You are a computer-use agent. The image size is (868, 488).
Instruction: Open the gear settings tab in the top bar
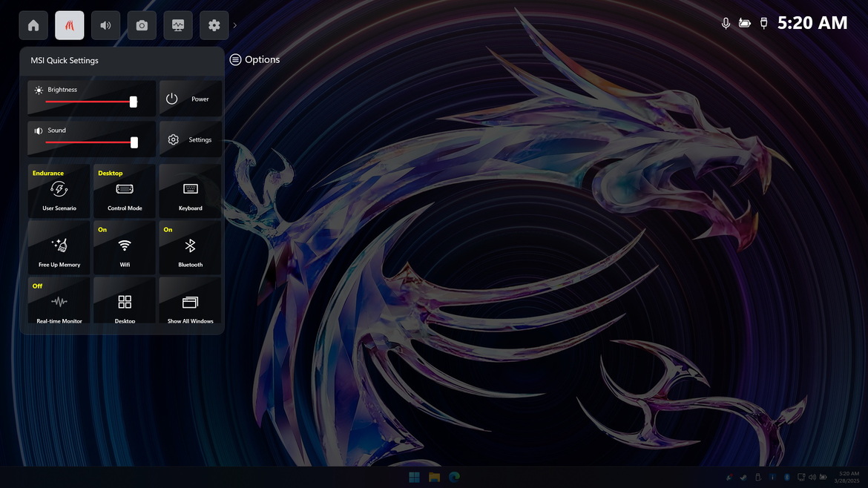coord(214,25)
